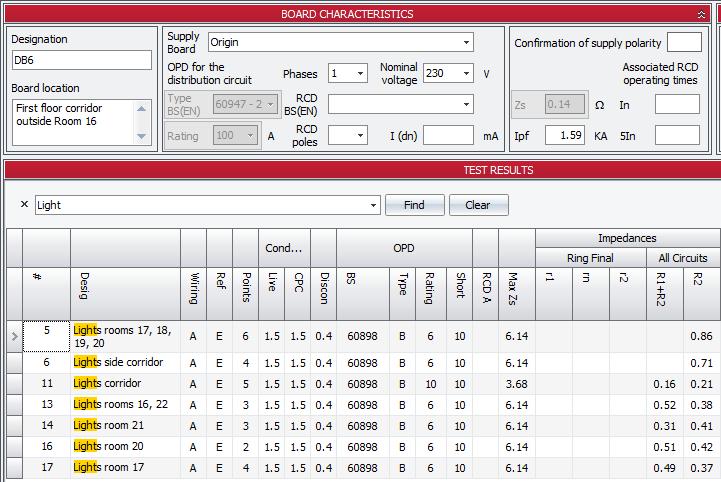Close the search bar with X icon
The height and width of the screenshot is (482, 721).
click(x=24, y=205)
